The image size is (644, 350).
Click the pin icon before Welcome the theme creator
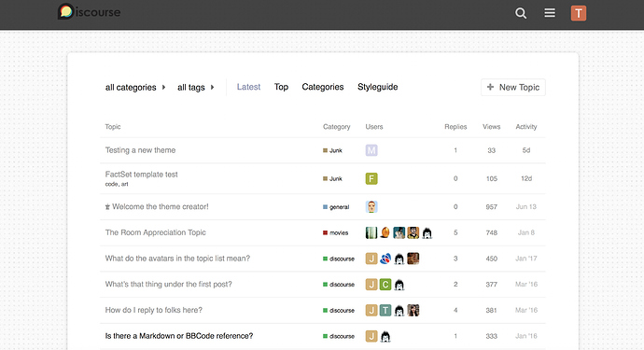pos(107,206)
